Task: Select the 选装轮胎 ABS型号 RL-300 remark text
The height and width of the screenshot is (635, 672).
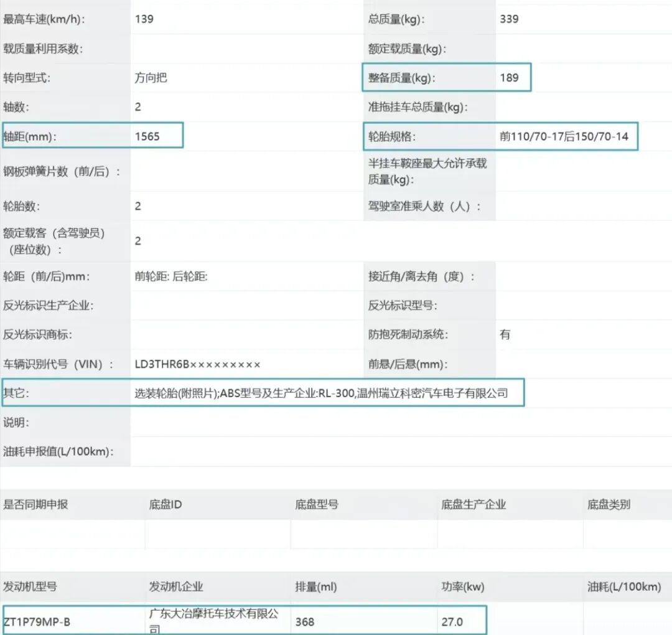Action: coord(321,393)
